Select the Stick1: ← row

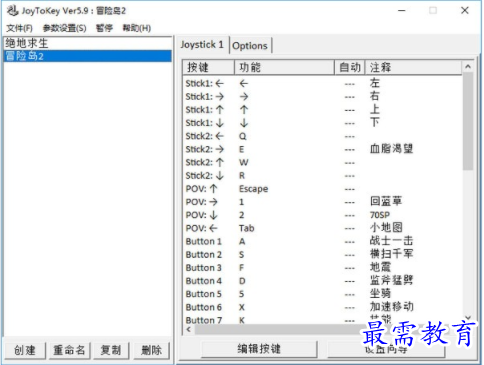pos(322,83)
